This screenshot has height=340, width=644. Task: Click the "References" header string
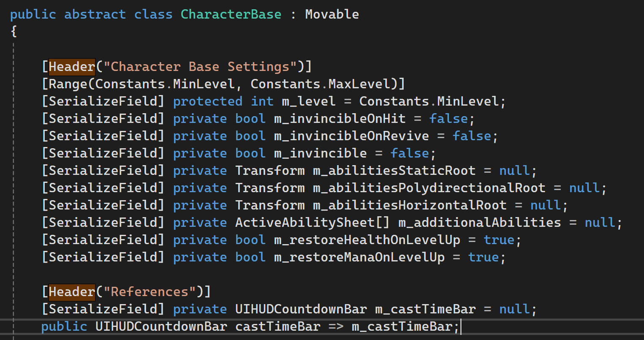[149, 292]
